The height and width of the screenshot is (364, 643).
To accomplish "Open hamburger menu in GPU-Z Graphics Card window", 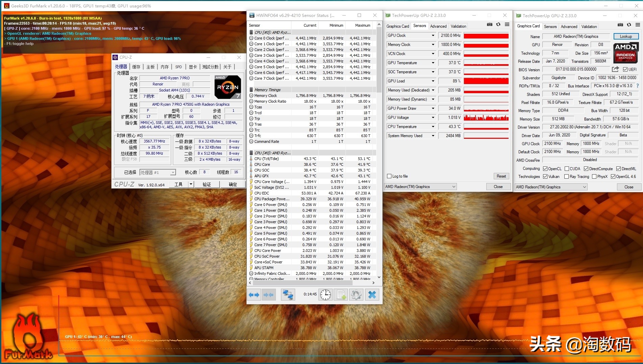I will (638, 25).
